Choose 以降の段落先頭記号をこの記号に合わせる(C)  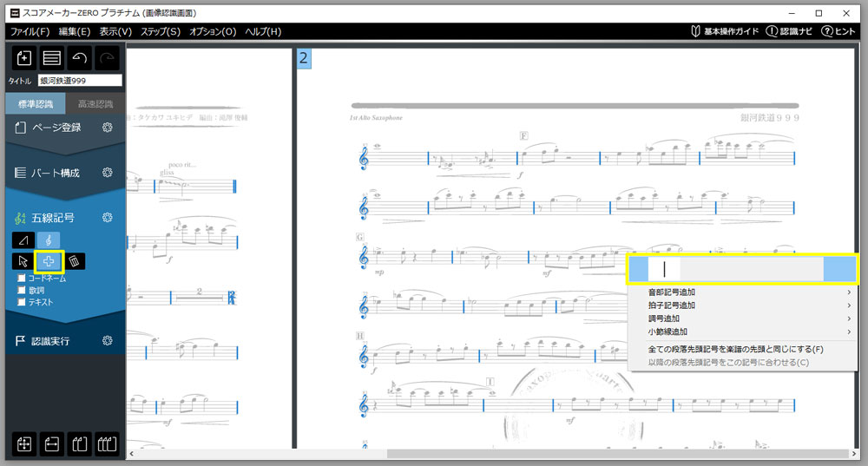[742, 363]
